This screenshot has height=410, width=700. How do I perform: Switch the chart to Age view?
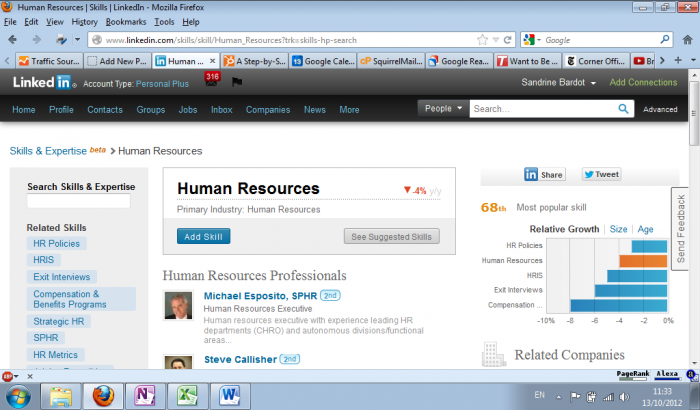pos(645,229)
